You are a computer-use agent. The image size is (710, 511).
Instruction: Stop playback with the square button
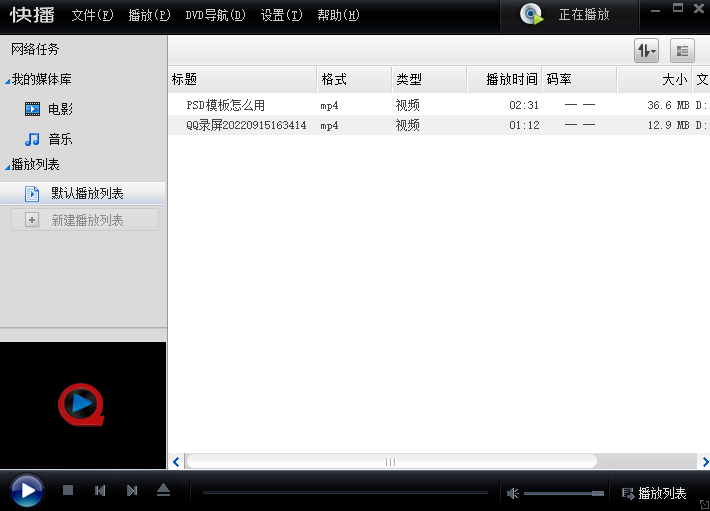point(68,490)
